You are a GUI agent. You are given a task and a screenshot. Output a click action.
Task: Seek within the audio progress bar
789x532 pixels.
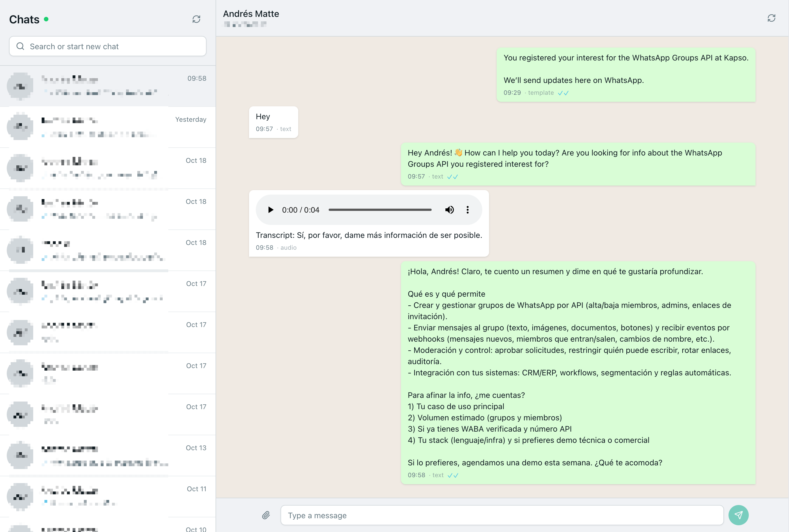[380, 210]
